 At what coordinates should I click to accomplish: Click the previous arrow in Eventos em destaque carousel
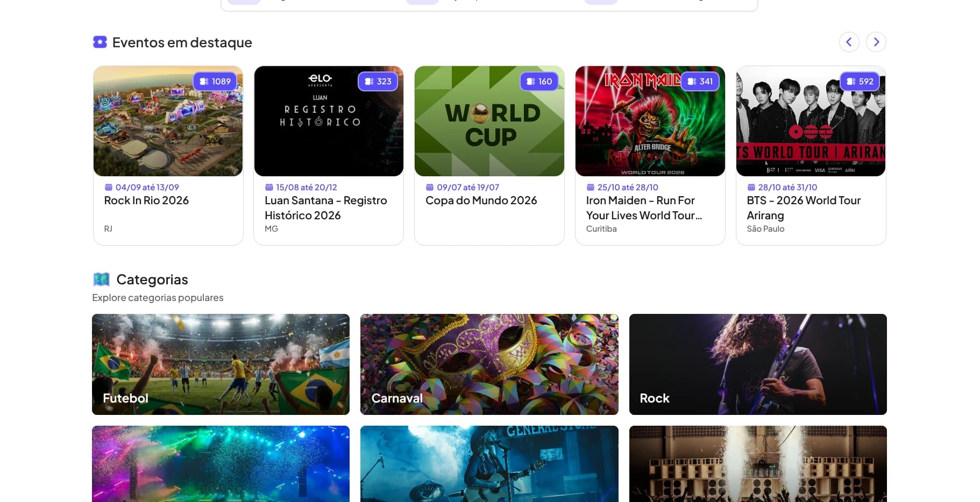pyautogui.click(x=849, y=42)
